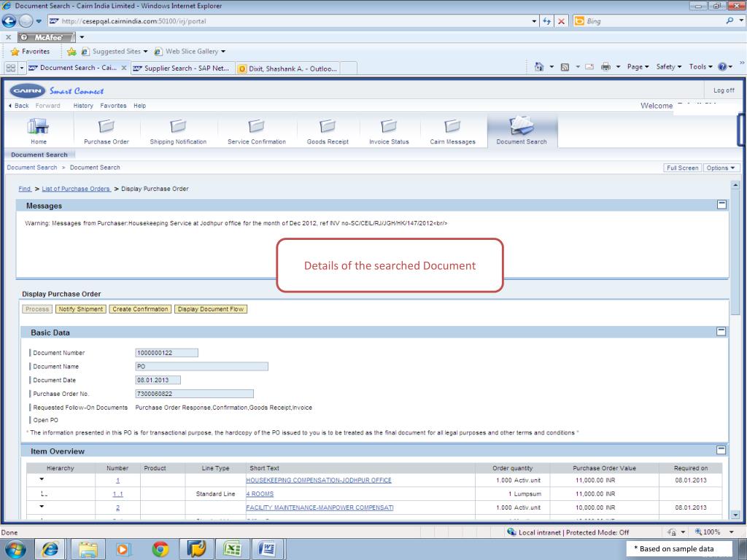
Task: Click the Cairn logo
Action: point(28,90)
